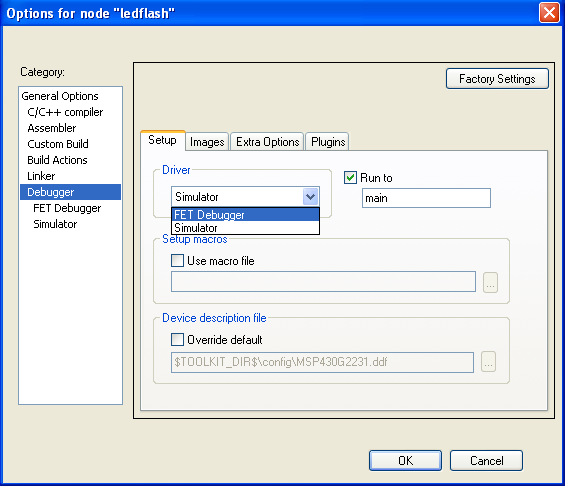Click the Factory Settings button

497,79
